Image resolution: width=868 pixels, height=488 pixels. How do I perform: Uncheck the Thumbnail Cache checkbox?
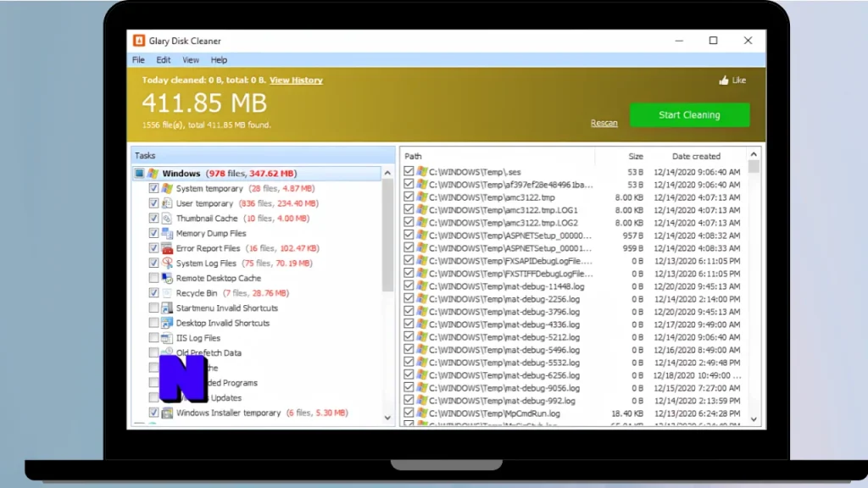153,218
